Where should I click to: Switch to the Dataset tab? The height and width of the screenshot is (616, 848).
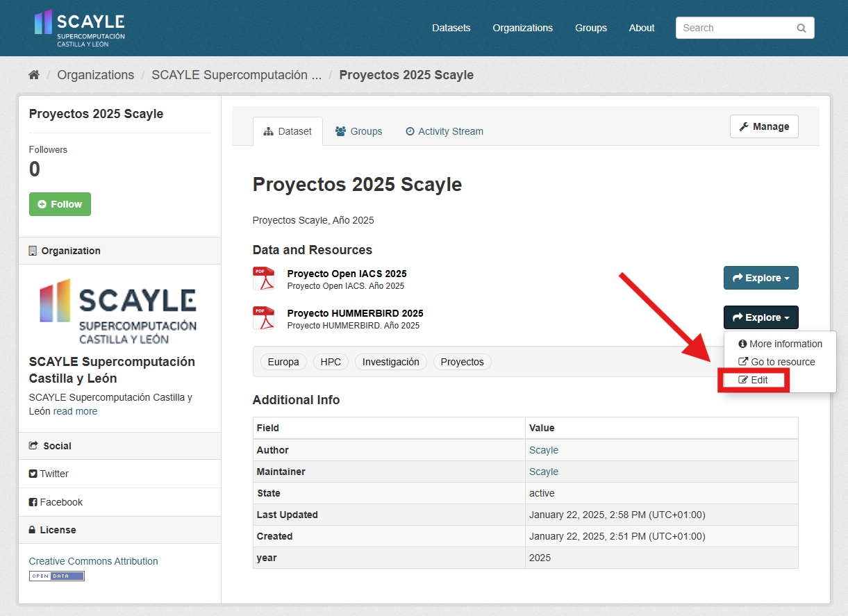point(288,131)
